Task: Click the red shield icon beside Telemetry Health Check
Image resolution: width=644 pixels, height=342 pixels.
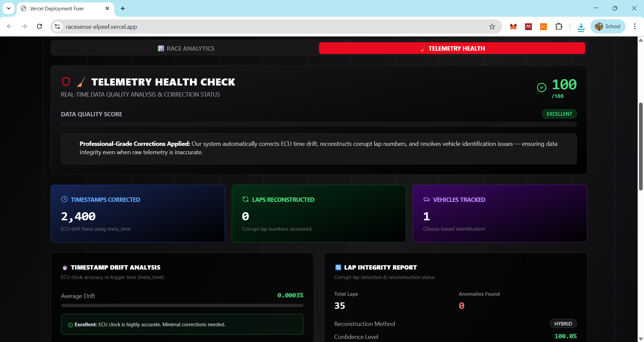Action: [x=66, y=81]
